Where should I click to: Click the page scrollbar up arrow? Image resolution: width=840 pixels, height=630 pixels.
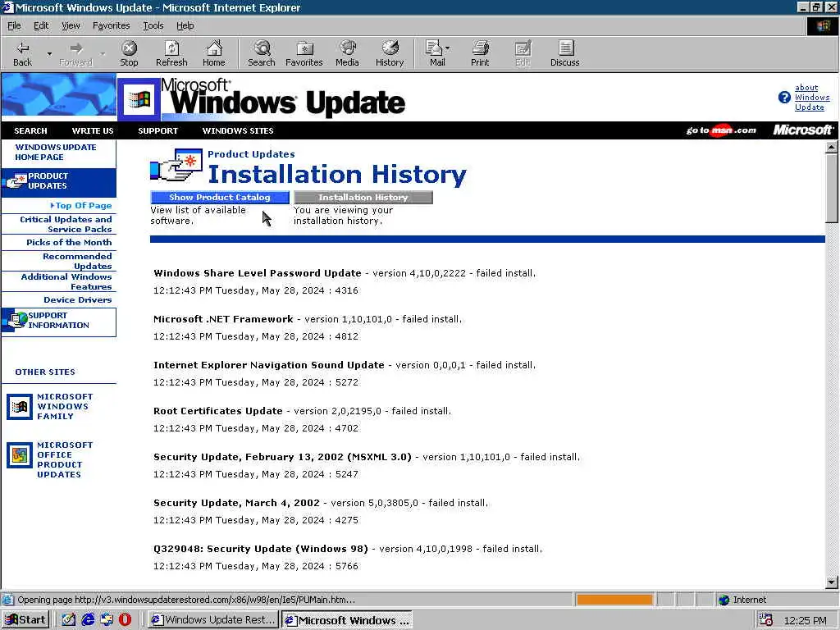832,147
